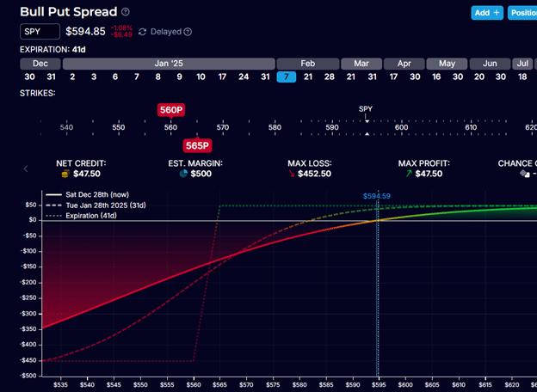Screen dimensions: 537x392
Task: Click the Max Loss $452.50 value
Action: click(314, 174)
